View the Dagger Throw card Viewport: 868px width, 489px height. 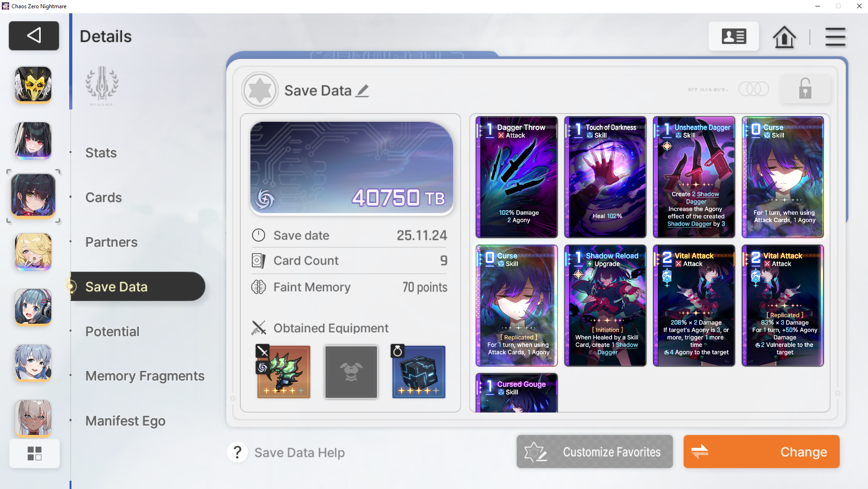[516, 177]
